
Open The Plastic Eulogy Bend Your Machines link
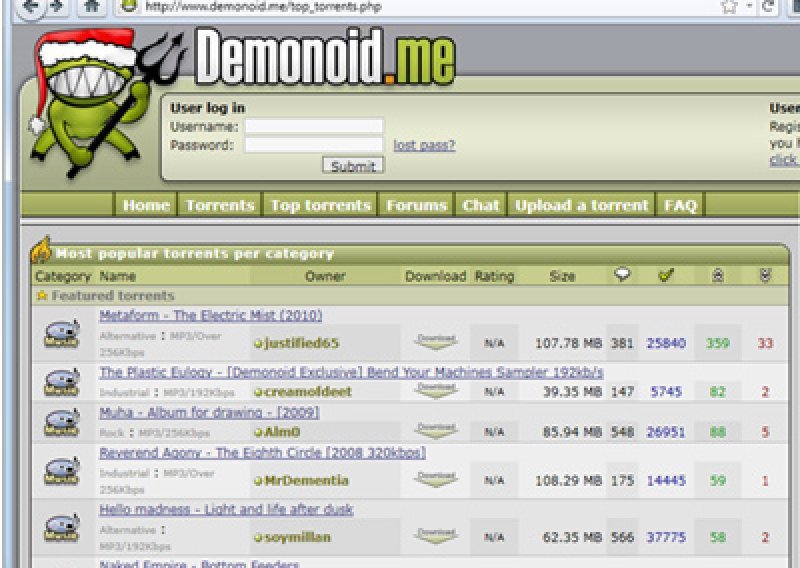(352, 372)
